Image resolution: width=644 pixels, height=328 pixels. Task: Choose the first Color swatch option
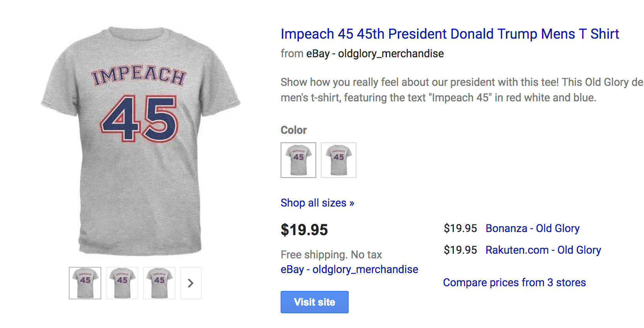(298, 160)
